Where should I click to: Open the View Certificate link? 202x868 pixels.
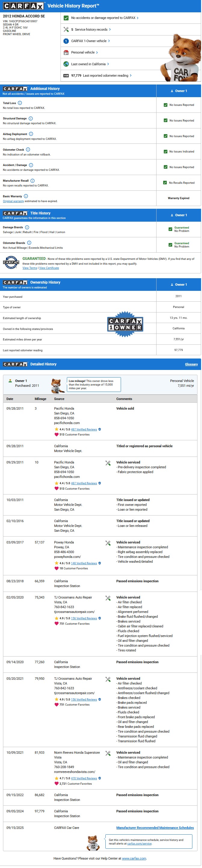tap(49, 268)
